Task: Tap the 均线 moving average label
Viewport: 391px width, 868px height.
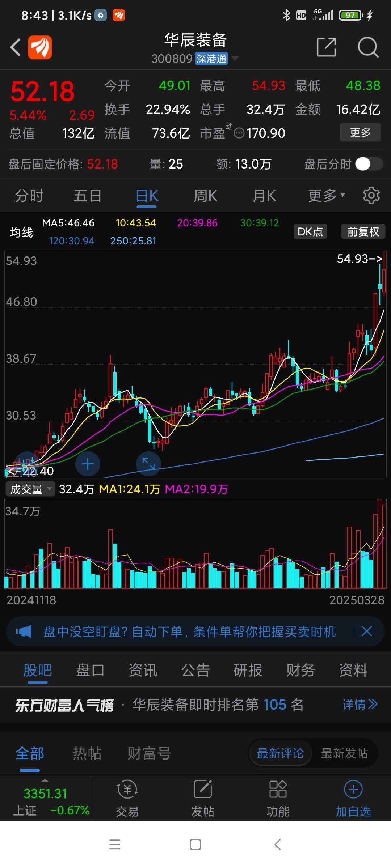Action: 21,232
